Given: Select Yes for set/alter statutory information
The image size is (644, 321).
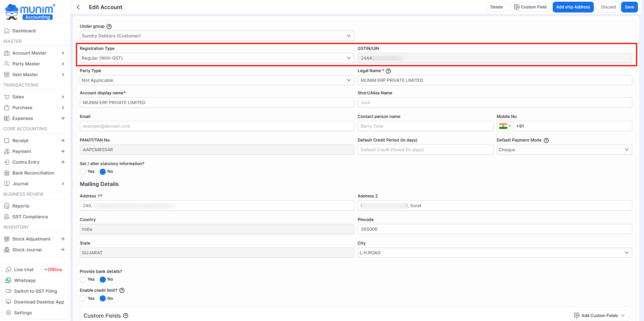Looking at the screenshot, I should [83, 172].
